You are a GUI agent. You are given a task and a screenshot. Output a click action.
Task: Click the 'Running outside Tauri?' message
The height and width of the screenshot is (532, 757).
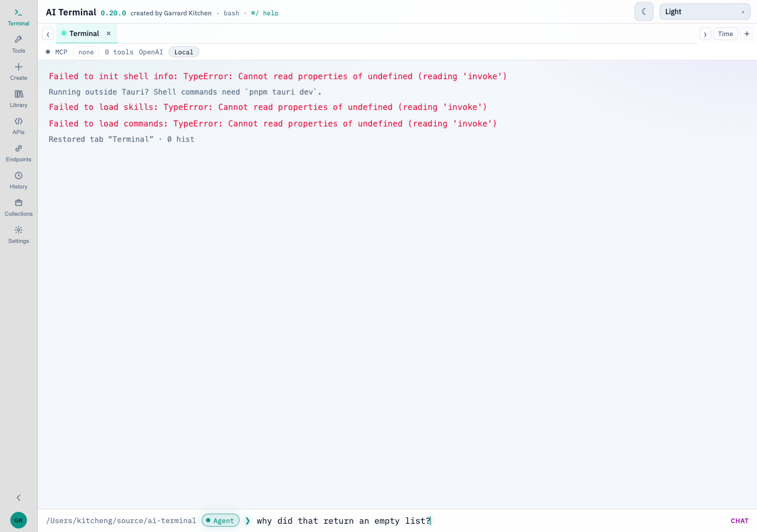(185, 92)
